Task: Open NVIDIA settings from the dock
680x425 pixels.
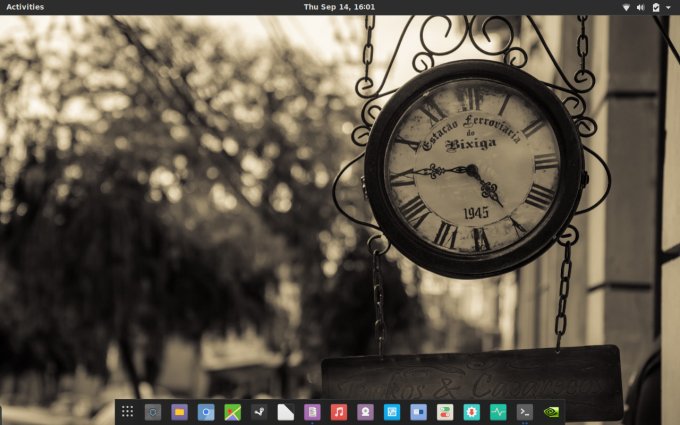Action: click(551, 411)
